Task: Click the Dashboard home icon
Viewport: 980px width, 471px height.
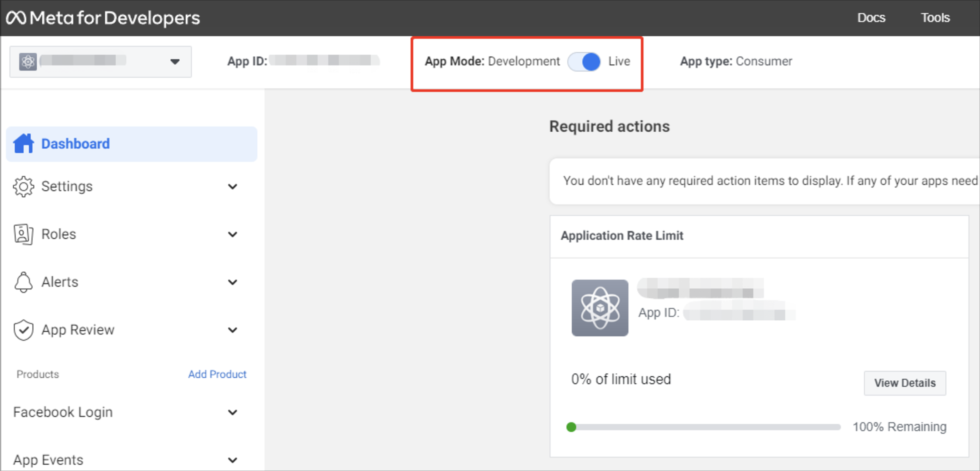Action: click(23, 143)
